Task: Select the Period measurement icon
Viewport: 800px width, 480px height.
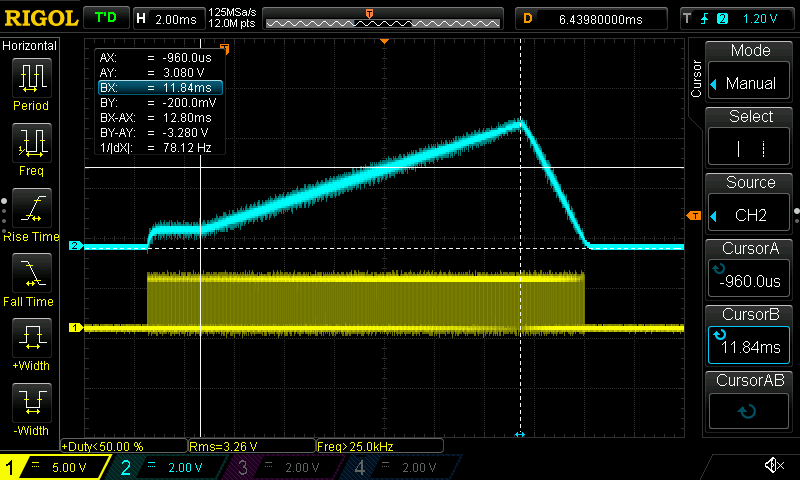Action: (32, 78)
